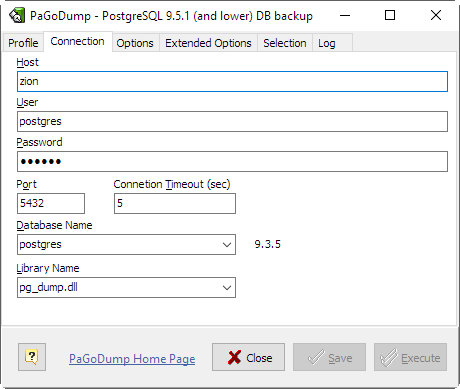This screenshot has height=389, width=460.
Task: Open the PaGoDump Home Page link
Action: coord(132,359)
